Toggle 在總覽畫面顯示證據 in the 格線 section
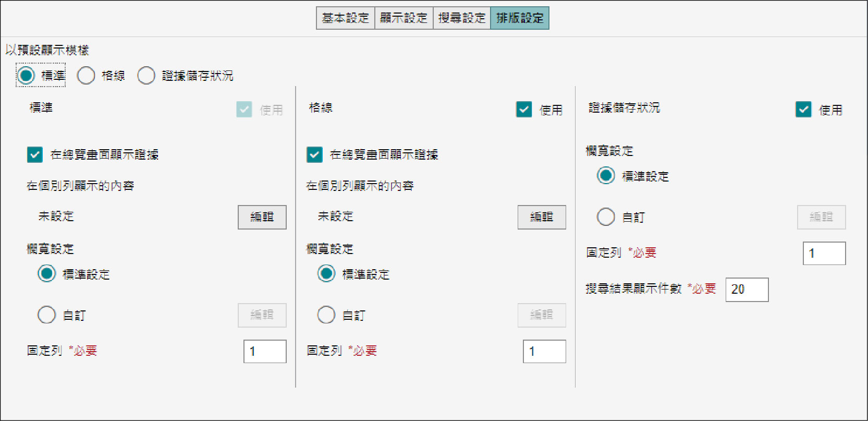 click(x=314, y=155)
